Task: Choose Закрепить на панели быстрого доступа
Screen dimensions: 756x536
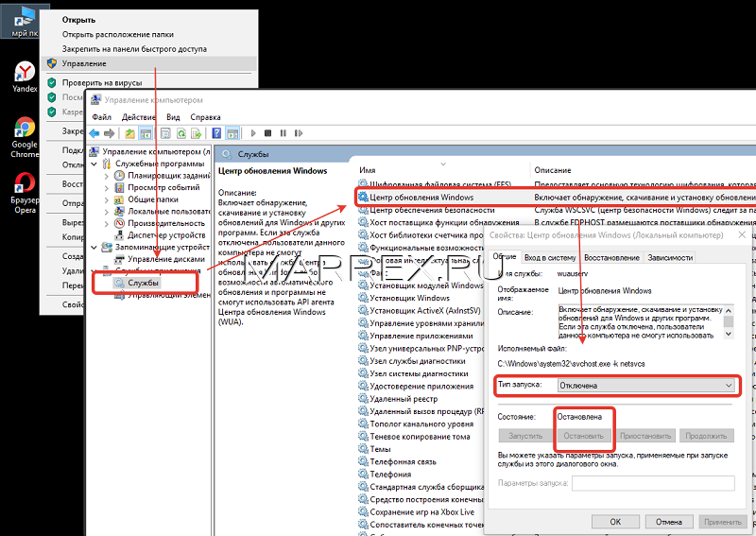Action: coord(148,49)
